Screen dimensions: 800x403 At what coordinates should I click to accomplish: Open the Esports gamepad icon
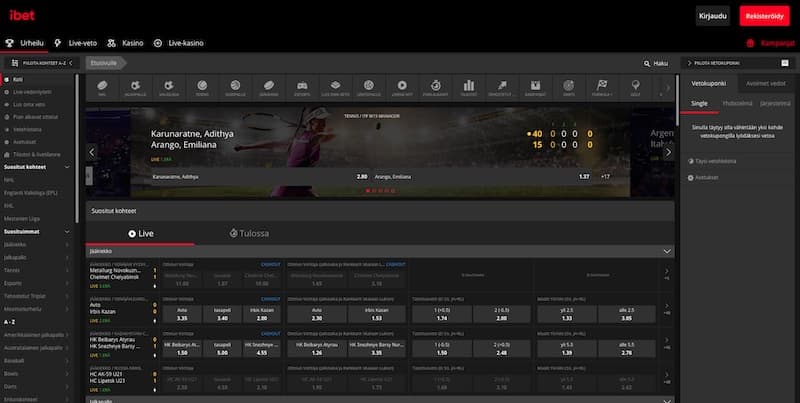302,88
